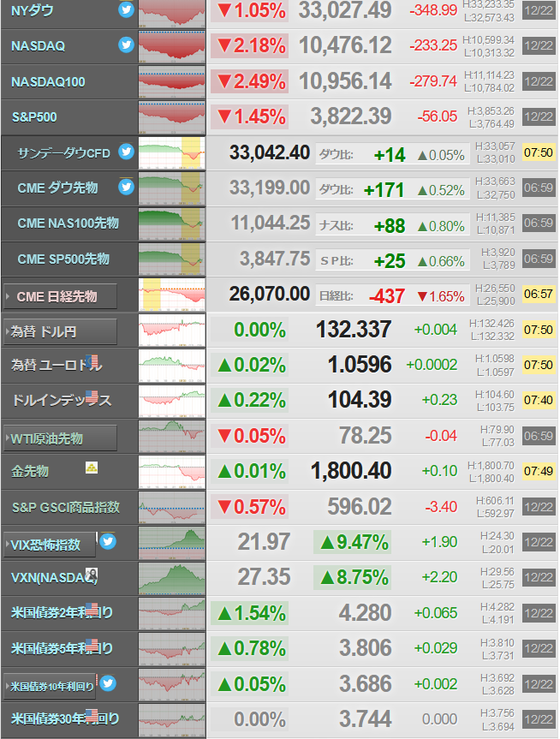Screen dimensions: 560x739
Task: Click Twitter icon next to サンデーダウCFD
Action: pyautogui.click(x=126, y=152)
